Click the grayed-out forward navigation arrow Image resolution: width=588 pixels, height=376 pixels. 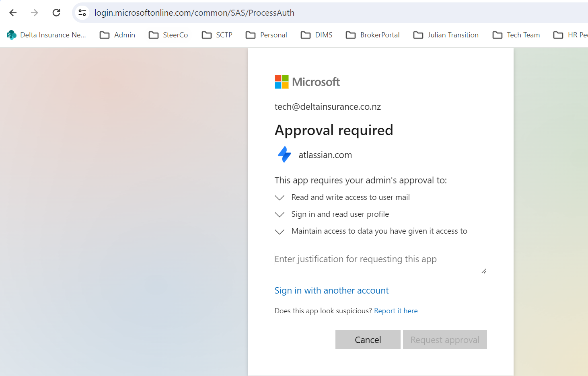[x=34, y=12]
